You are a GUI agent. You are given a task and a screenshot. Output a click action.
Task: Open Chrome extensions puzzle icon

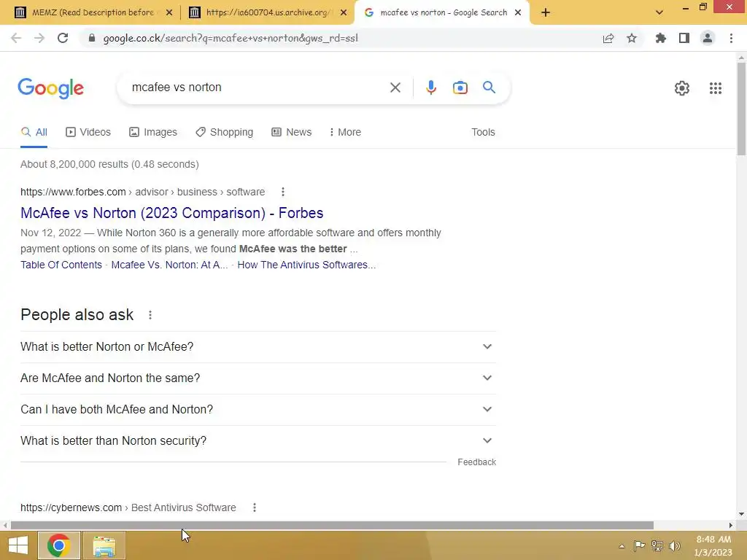[x=660, y=38]
